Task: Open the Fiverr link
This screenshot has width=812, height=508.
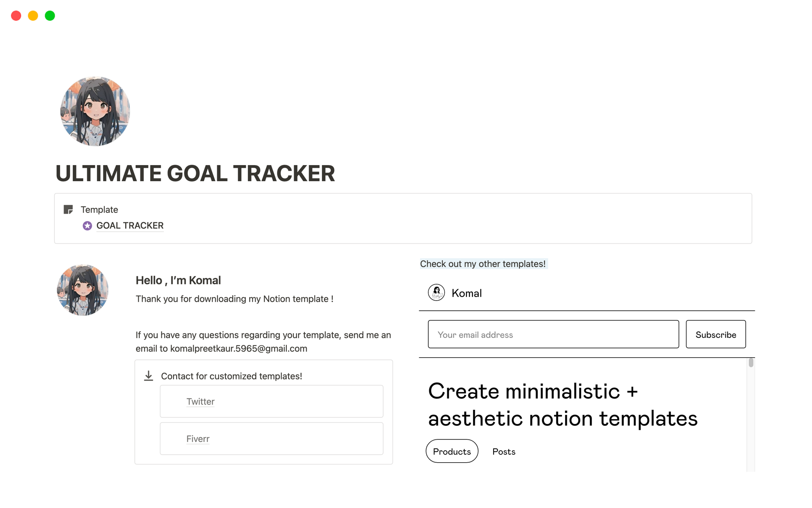Action: pos(198,439)
